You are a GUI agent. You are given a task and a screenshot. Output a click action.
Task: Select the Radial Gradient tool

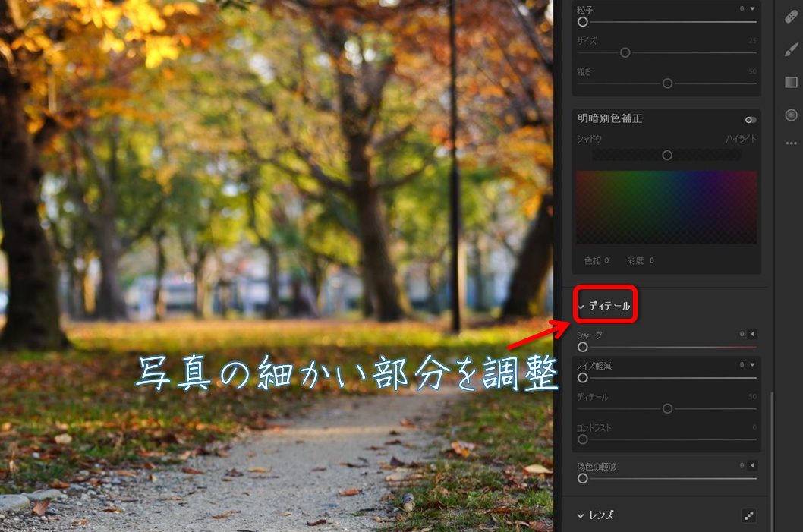click(791, 115)
